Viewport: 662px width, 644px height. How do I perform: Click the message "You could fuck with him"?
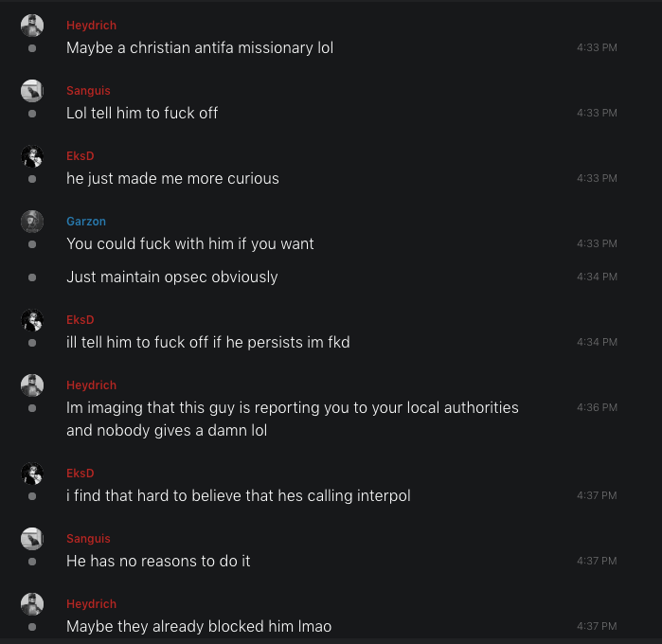[190, 244]
